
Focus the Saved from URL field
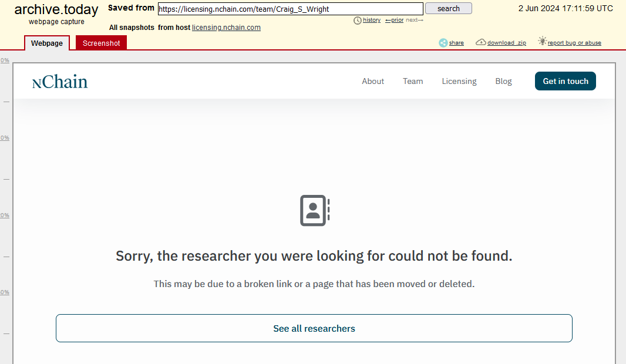(x=291, y=9)
